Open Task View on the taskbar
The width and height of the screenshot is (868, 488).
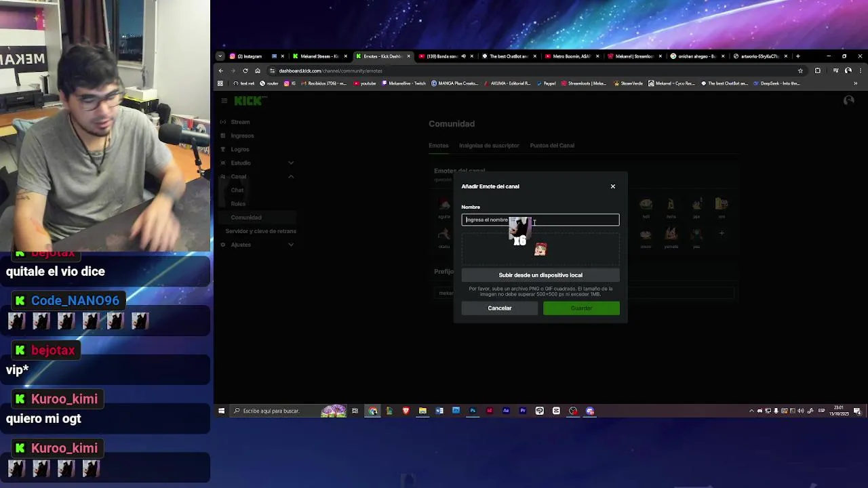355,411
